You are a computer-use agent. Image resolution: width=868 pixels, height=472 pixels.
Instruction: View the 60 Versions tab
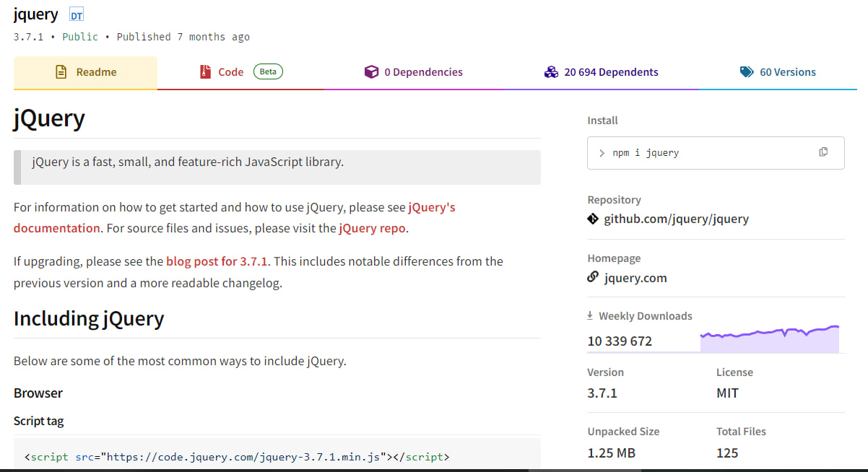click(787, 72)
